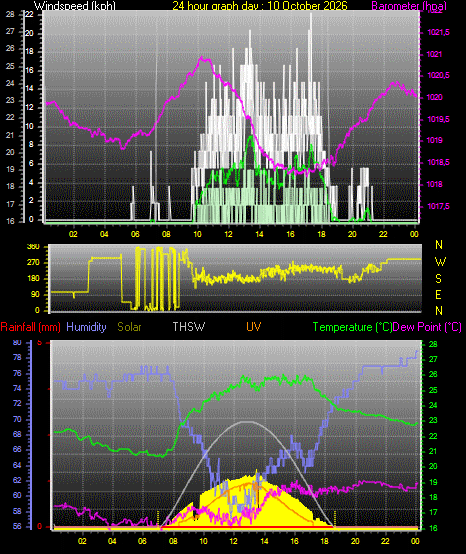Select the 90 wind direction scale value
The image size is (466, 554).
[x=36, y=295]
